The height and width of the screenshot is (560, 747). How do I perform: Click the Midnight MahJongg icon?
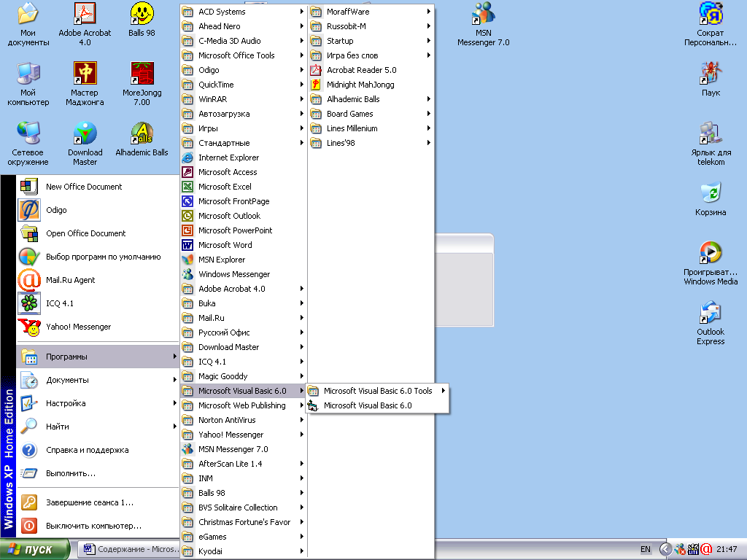click(315, 85)
